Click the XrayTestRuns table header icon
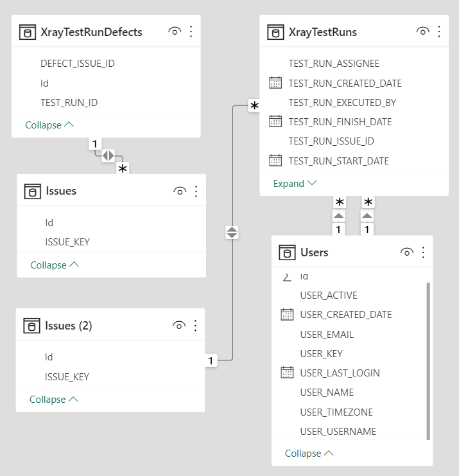 coord(275,31)
